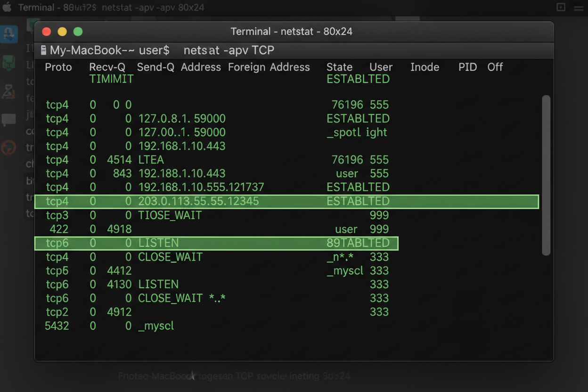Click the tab icon before My-MacBook prompt
This screenshot has height=392, width=588.
click(43, 50)
